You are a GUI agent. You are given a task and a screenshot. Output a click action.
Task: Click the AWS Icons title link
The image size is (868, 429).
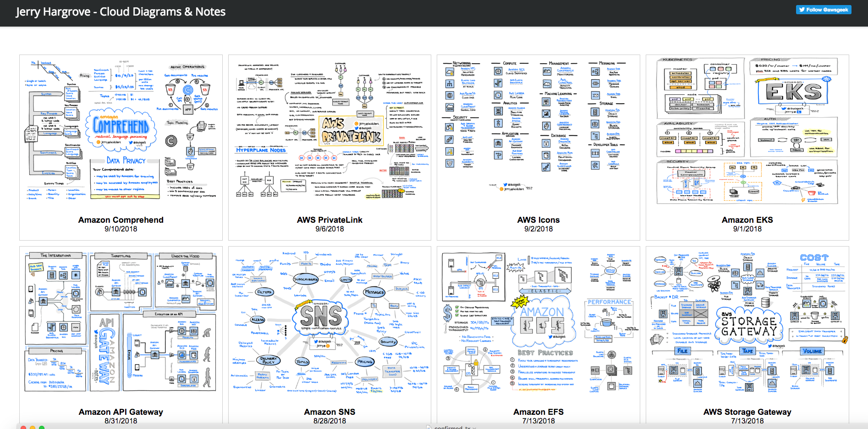pos(538,220)
